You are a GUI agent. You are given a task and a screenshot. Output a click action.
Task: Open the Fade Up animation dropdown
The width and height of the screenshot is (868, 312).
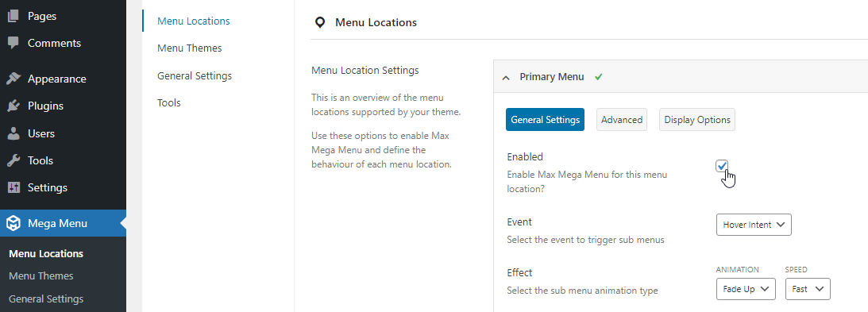(x=746, y=289)
